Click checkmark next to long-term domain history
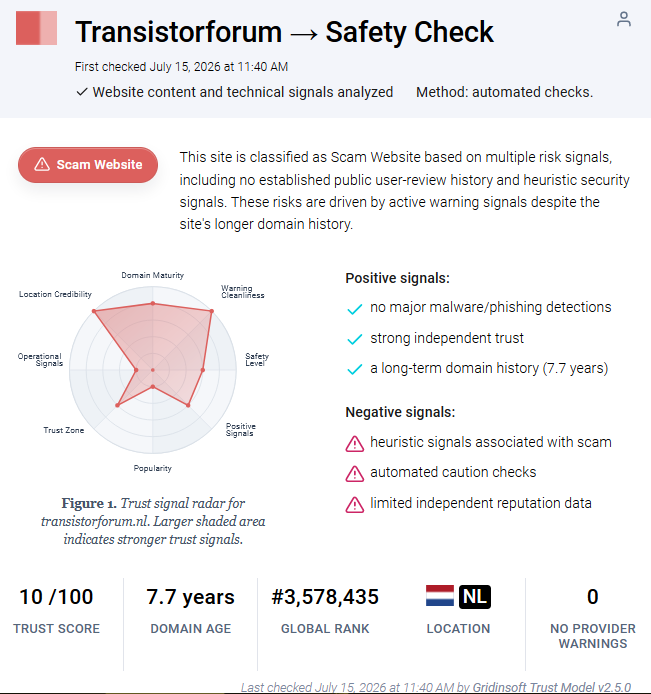The width and height of the screenshot is (651, 694). point(354,369)
